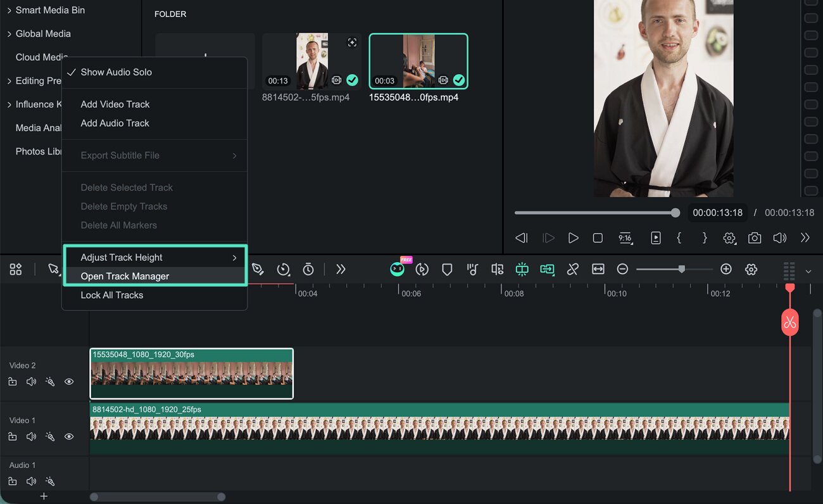
Task: Expand the Smart Media Bin tree item
Action: tap(9, 10)
